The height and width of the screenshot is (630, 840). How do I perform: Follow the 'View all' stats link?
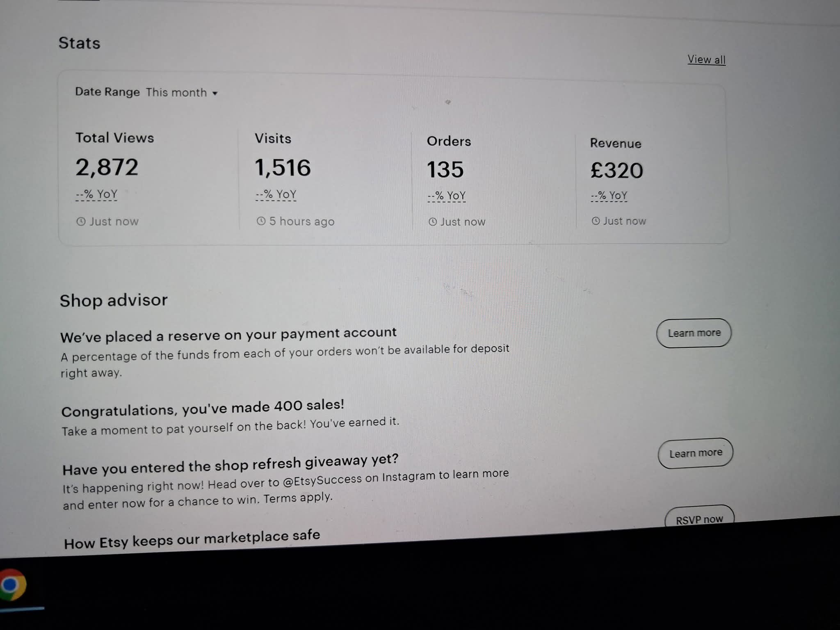click(x=706, y=59)
